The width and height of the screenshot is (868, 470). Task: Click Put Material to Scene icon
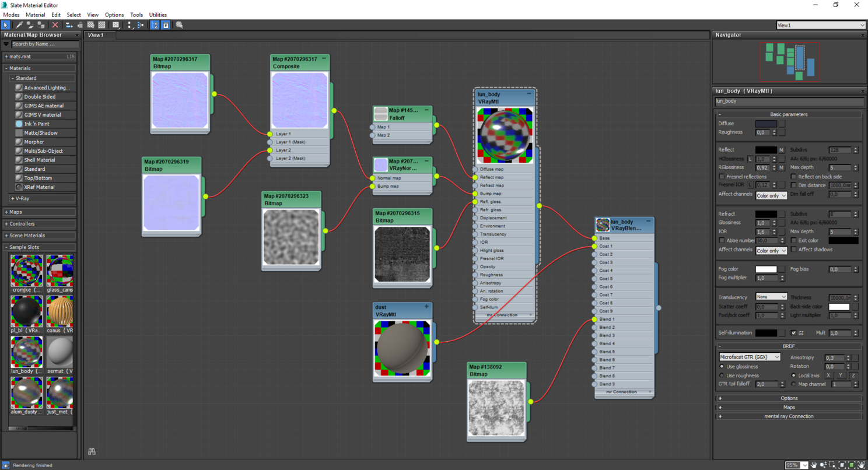tap(30, 25)
